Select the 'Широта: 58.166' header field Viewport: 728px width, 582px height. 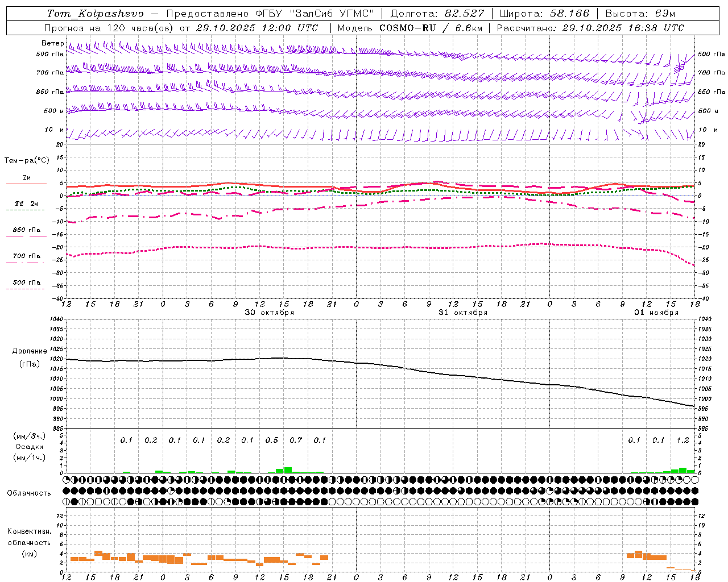[544, 14]
